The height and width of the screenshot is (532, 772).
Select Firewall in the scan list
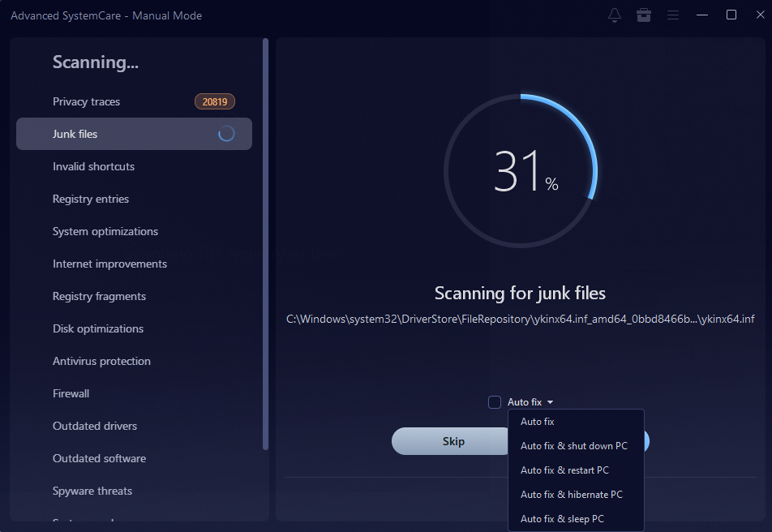pyautogui.click(x=71, y=393)
